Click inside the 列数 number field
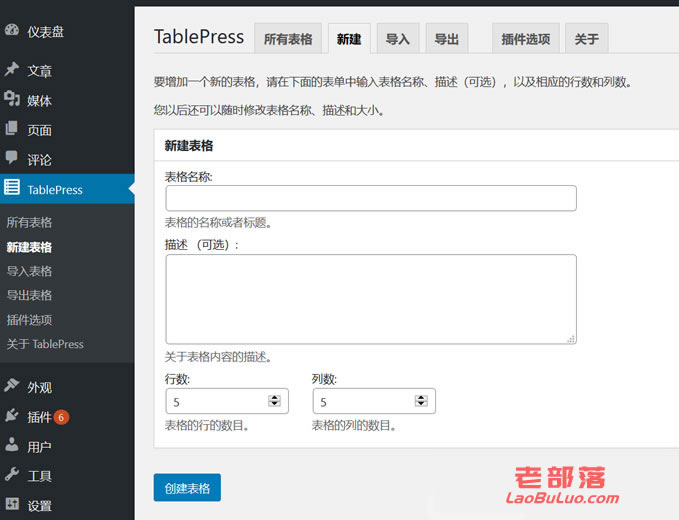679x520 pixels. (374, 401)
